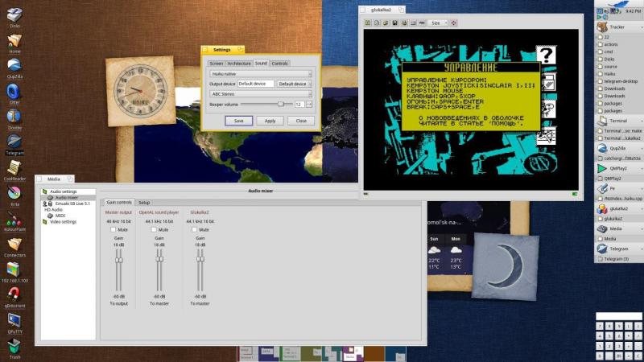
Task: Click the question mark help icon in emulator
Action: pos(547,55)
